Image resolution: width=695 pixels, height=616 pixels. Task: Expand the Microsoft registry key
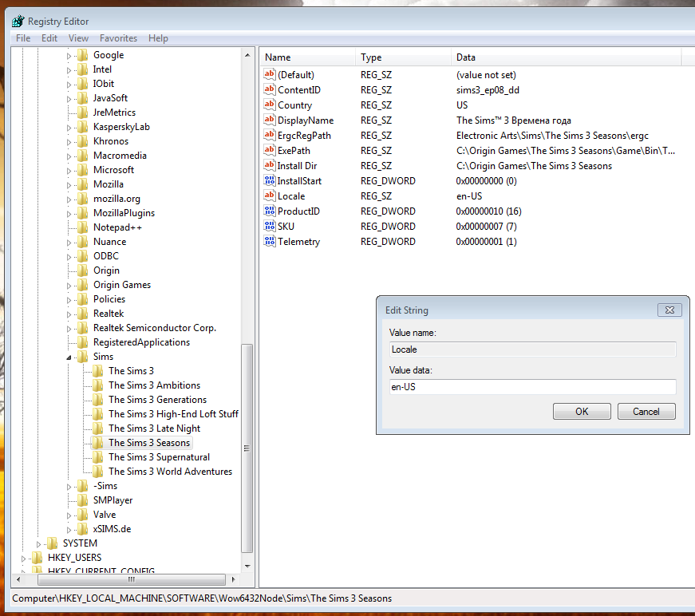(69, 171)
